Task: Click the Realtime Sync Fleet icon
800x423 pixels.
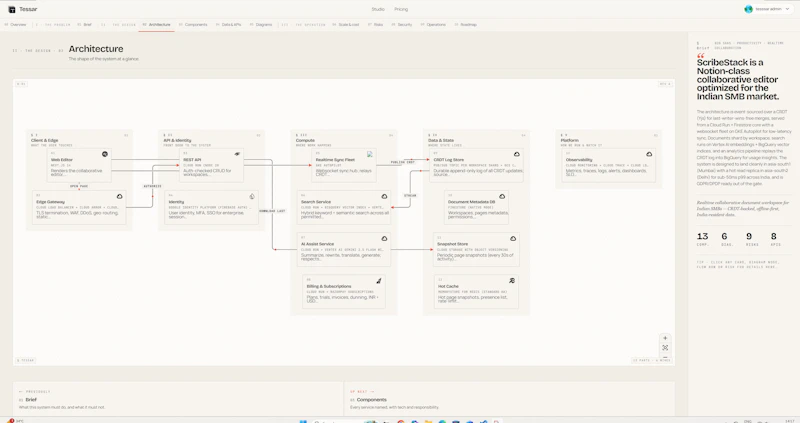Action: (370, 154)
